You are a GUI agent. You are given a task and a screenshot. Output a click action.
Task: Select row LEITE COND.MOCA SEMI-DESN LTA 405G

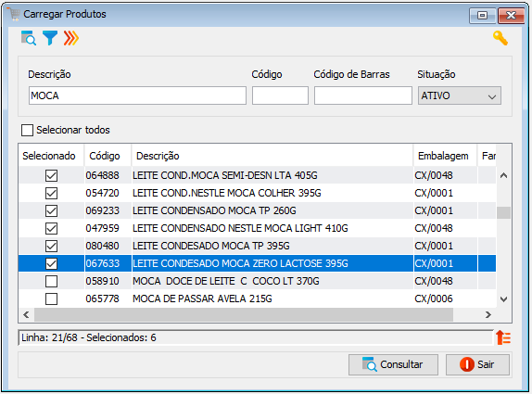click(258, 175)
